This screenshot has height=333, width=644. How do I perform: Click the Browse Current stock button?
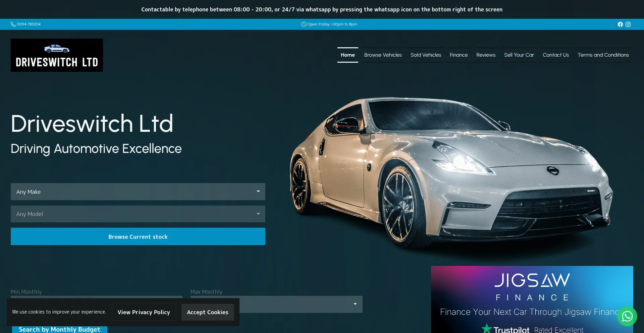tap(138, 236)
